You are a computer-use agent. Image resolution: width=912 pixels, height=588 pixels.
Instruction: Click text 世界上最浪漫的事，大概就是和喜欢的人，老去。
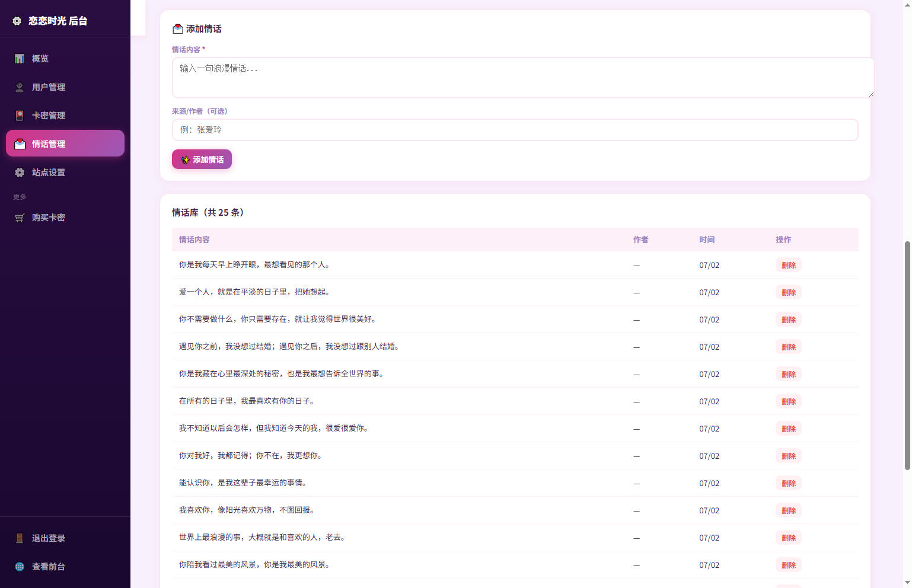pyautogui.click(x=264, y=537)
